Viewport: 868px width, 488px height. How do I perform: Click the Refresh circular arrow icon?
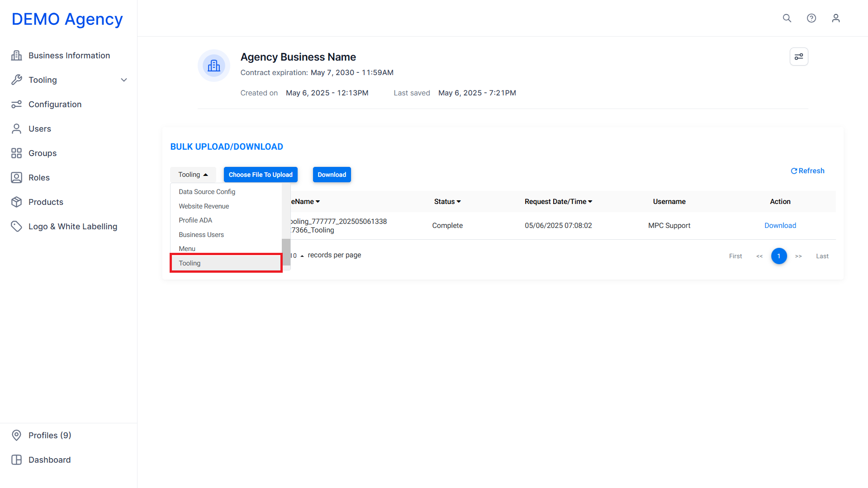[794, 171]
